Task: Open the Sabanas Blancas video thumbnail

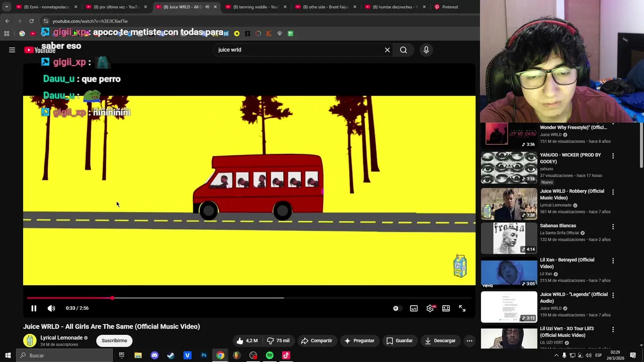Action: click(509, 238)
